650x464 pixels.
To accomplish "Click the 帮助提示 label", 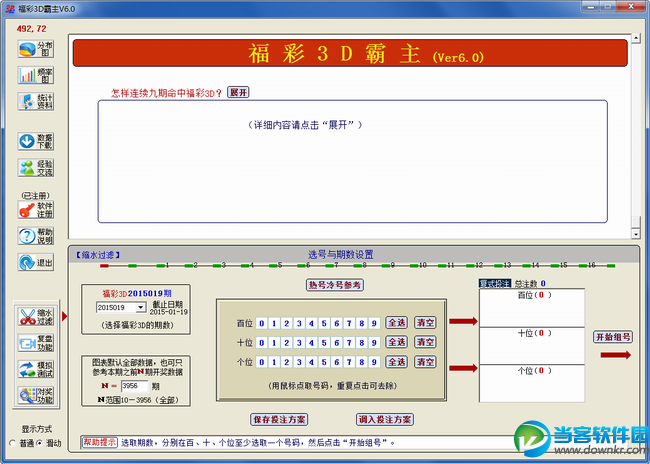I will [99, 442].
